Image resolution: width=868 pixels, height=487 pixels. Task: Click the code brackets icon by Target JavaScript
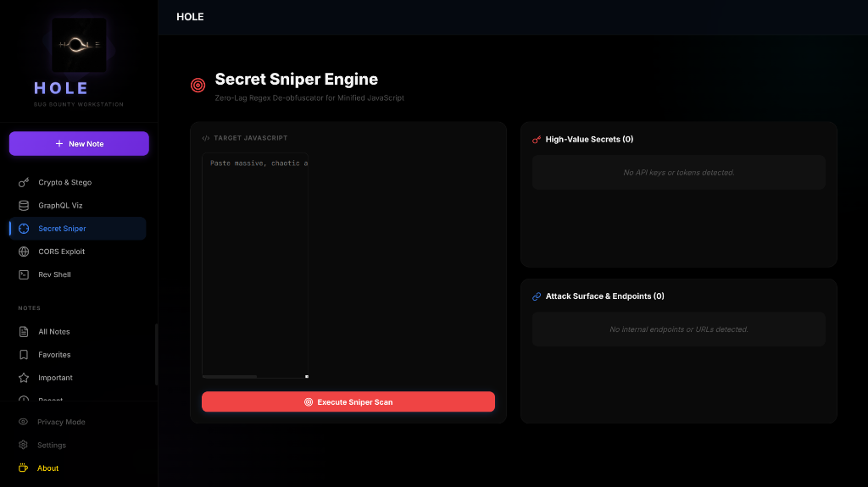pos(206,138)
